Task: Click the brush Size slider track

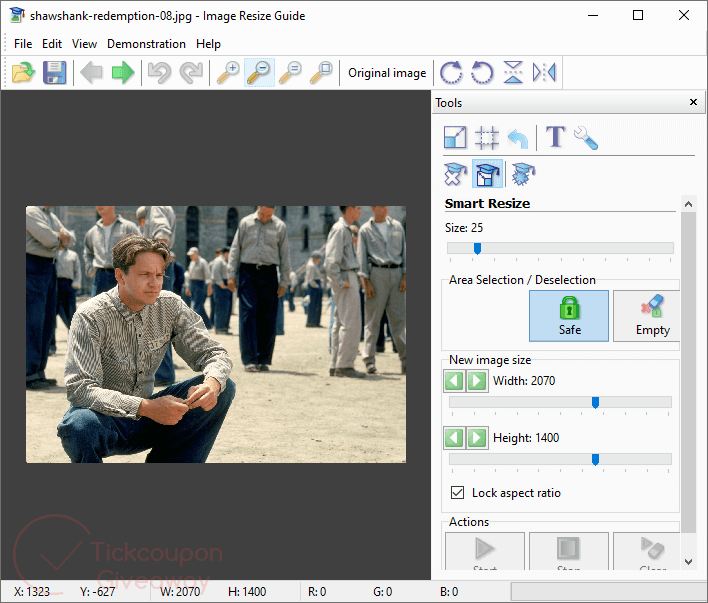Action: point(560,248)
